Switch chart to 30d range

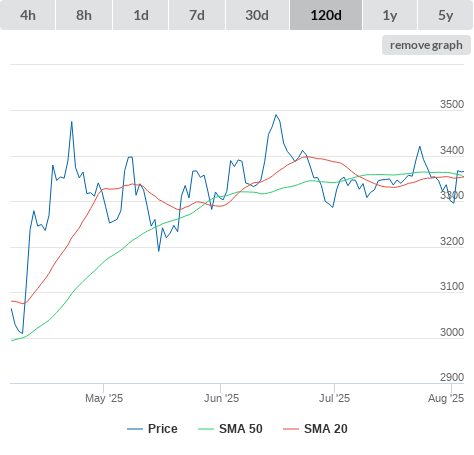tap(257, 15)
